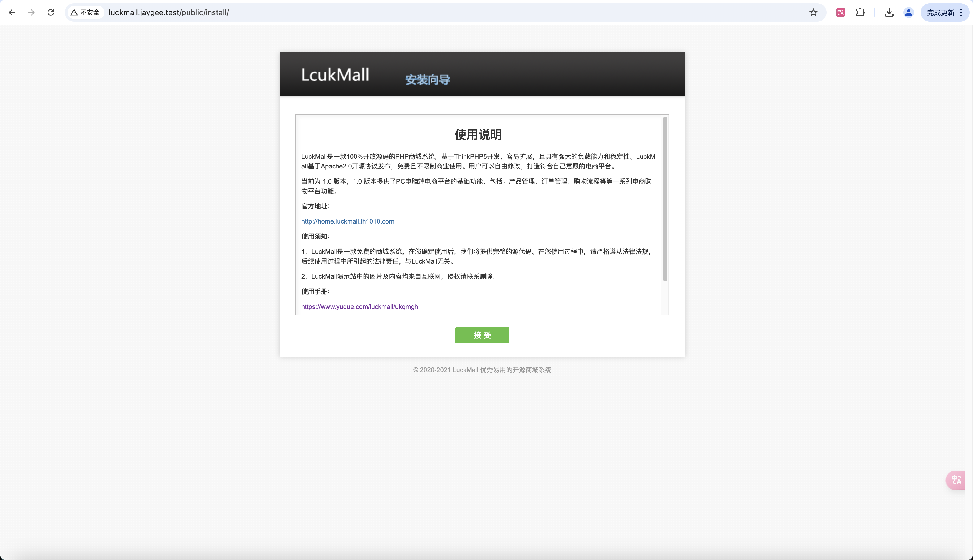
Task: Open the pink translate extension icon
Action: click(840, 12)
